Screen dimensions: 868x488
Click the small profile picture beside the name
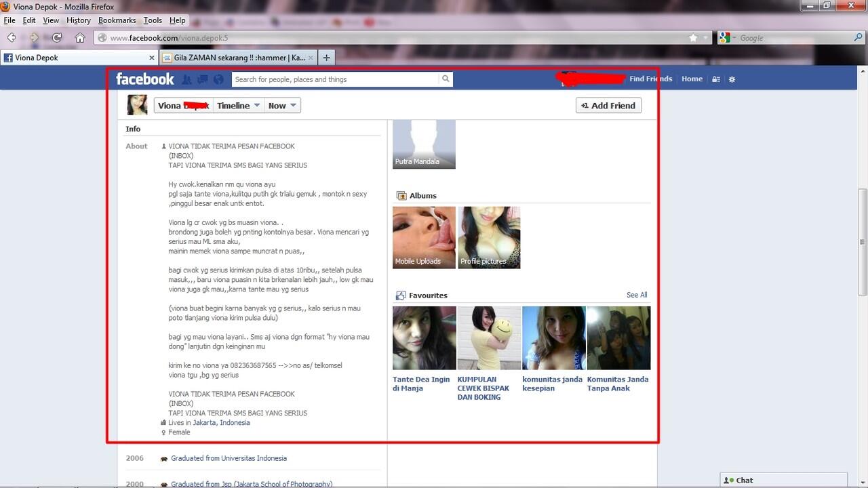(138, 105)
